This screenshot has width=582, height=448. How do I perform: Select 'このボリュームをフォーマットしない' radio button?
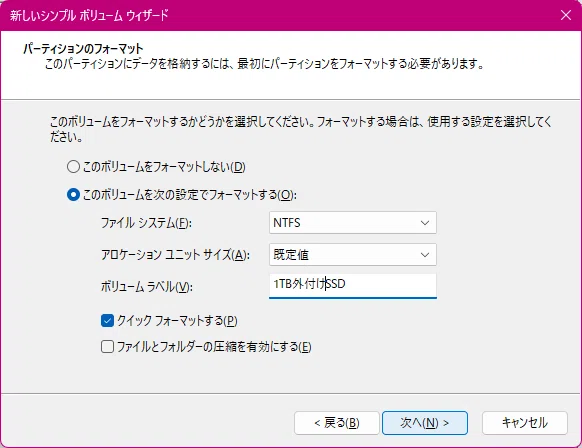coord(73,167)
